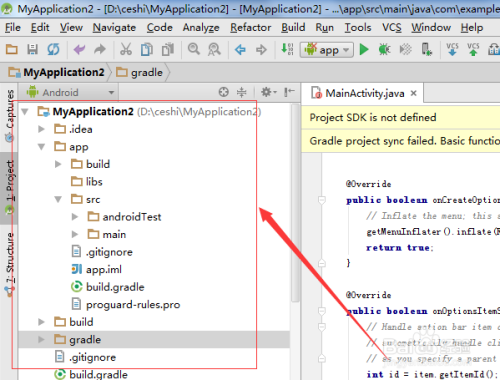
Task: Open the Tools menu
Action: pos(358,27)
